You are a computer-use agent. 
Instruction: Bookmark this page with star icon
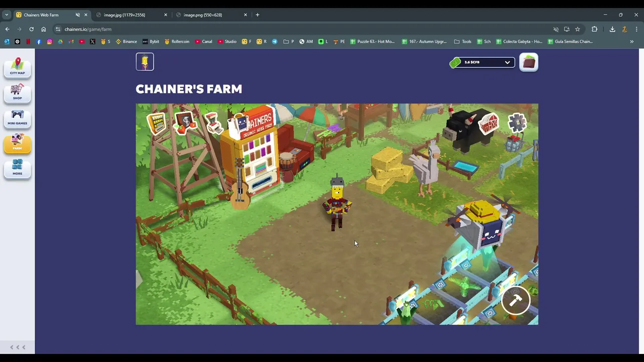[578, 29]
